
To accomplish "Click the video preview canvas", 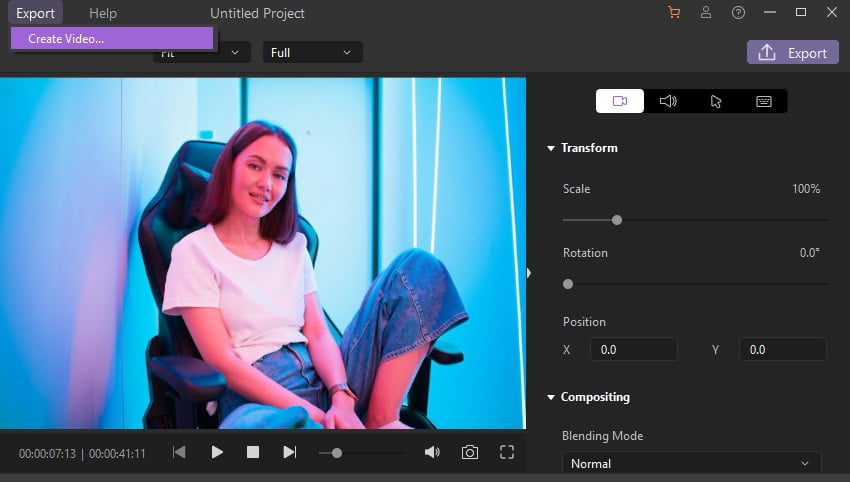I will tap(263, 253).
